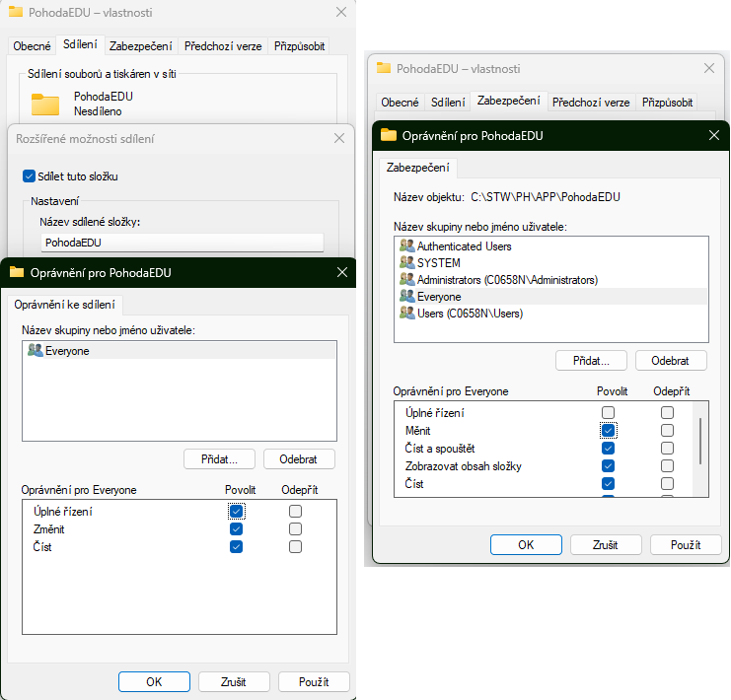Screen dimensions: 731x700
Task: Select Everyone text in security group list
Action: pos(439,297)
